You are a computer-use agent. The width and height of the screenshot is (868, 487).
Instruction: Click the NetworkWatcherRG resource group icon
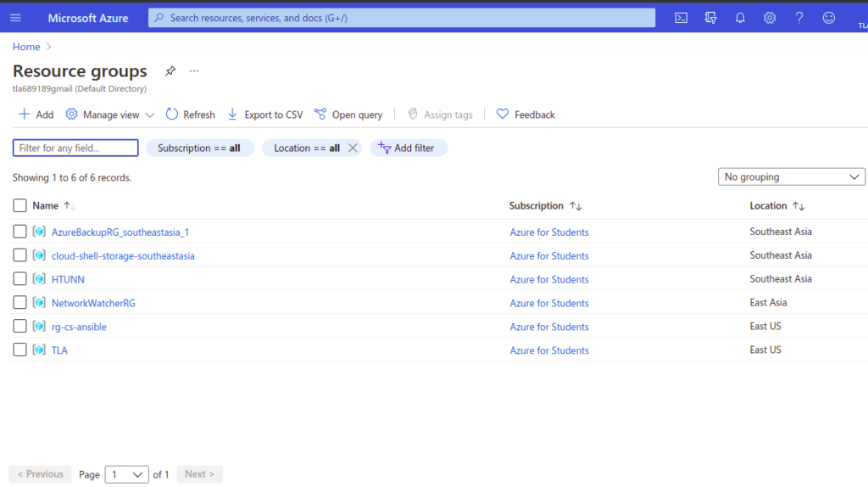coord(39,303)
